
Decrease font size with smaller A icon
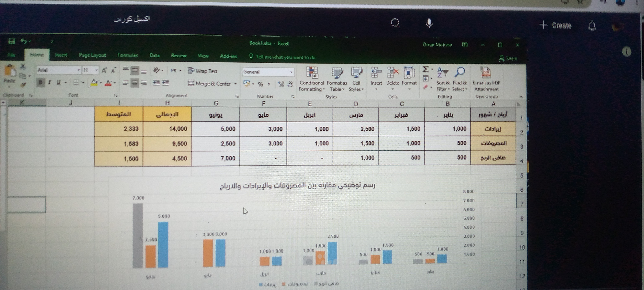tap(113, 70)
